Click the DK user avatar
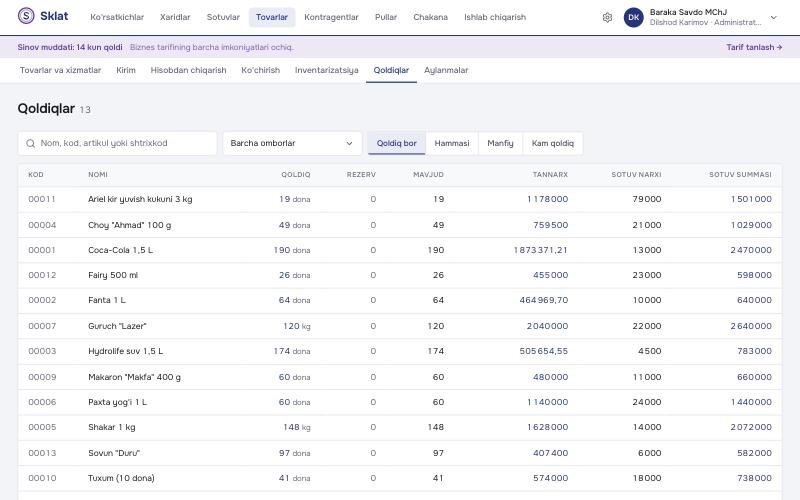The width and height of the screenshot is (800, 500). tap(634, 17)
